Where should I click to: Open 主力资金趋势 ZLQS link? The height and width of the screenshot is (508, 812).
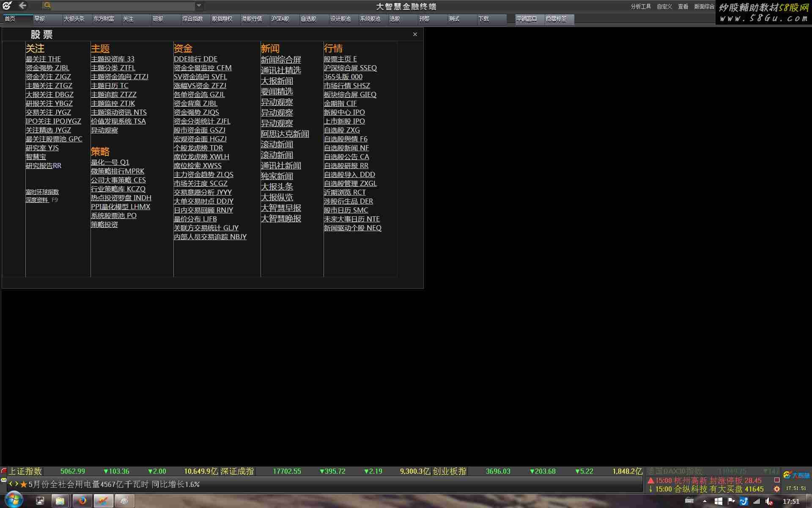pyautogui.click(x=203, y=174)
